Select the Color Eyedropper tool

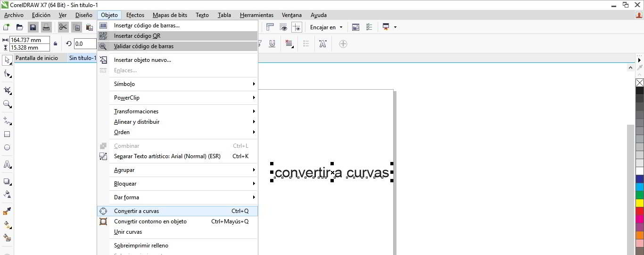click(x=7, y=211)
